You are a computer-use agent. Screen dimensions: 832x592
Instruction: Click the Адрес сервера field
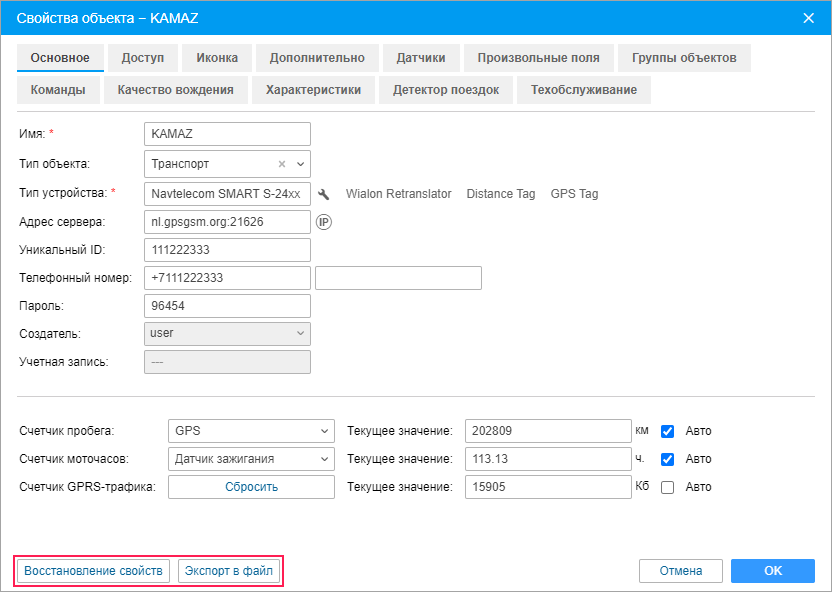point(227,222)
